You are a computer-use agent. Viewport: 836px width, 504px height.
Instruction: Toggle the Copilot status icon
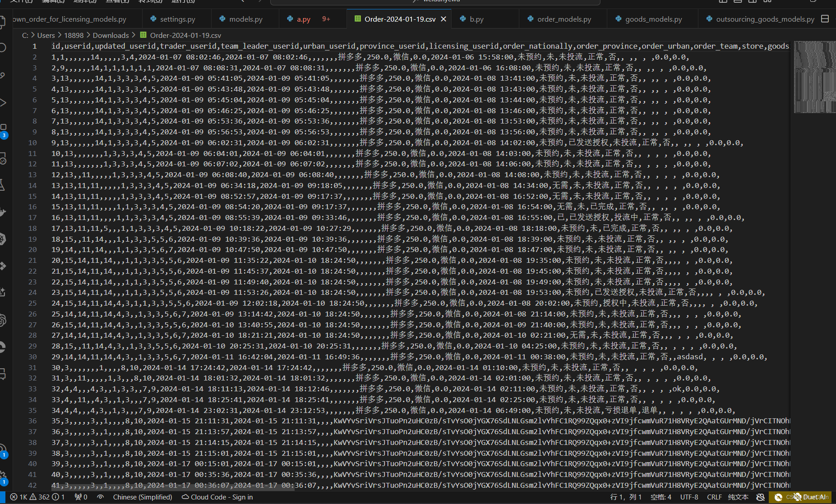[x=760, y=497]
